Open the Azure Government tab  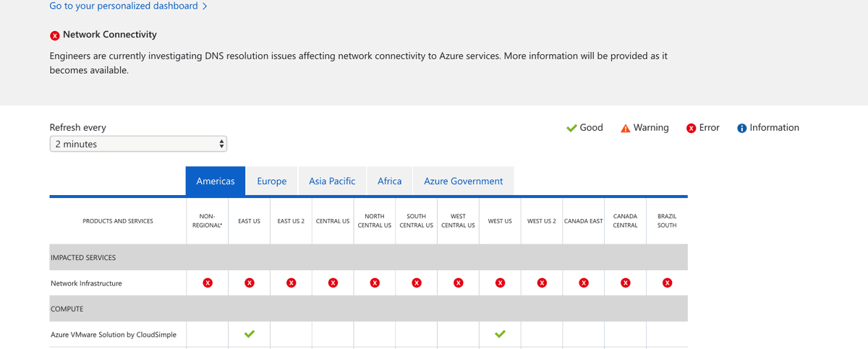[x=464, y=181]
